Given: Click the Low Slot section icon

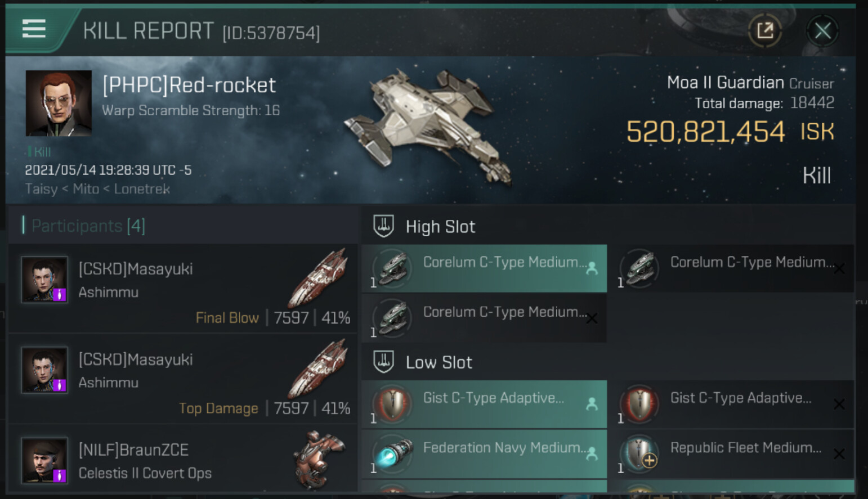Looking at the screenshot, I should click(383, 362).
